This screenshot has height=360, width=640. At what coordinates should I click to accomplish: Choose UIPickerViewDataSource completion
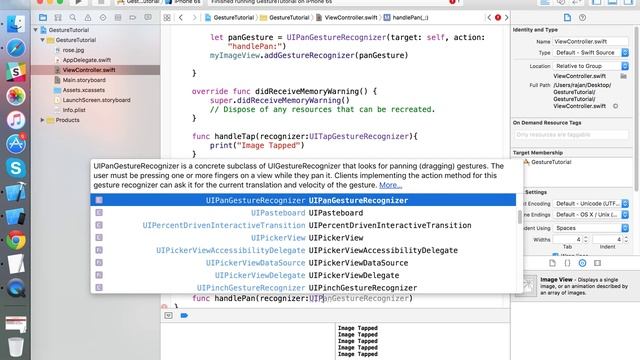[303, 263]
